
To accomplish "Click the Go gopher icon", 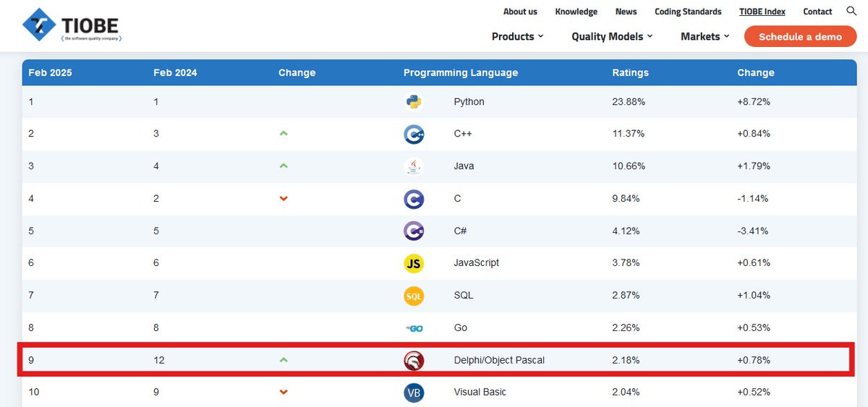I will [414, 327].
